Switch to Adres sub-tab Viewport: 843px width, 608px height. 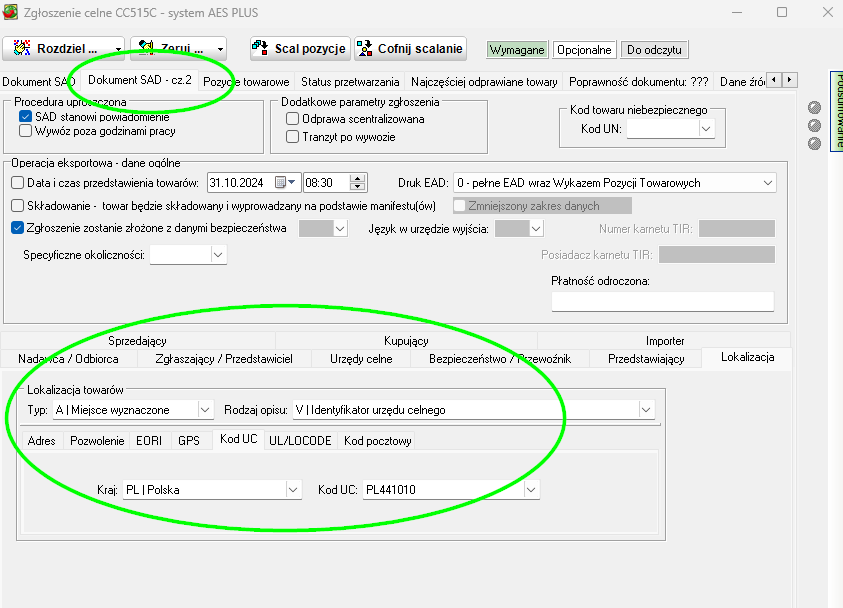tap(41, 441)
